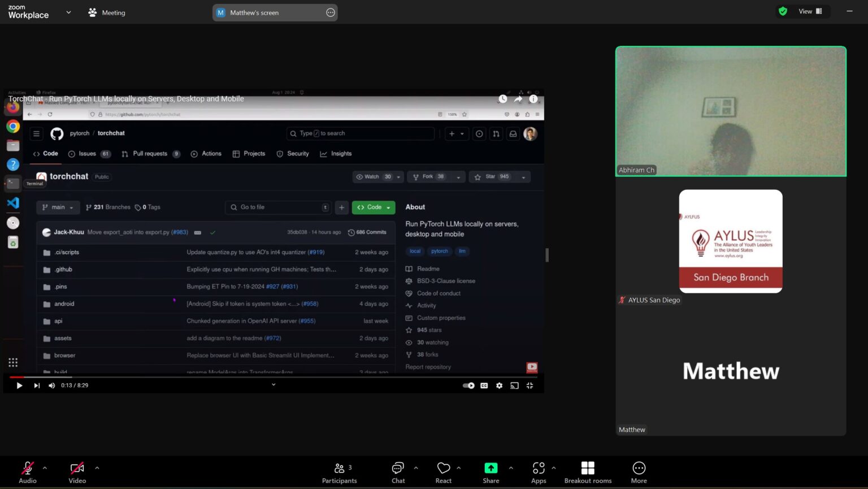Open the Chat panel
Viewport: 868px width, 489px height.
point(398,472)
